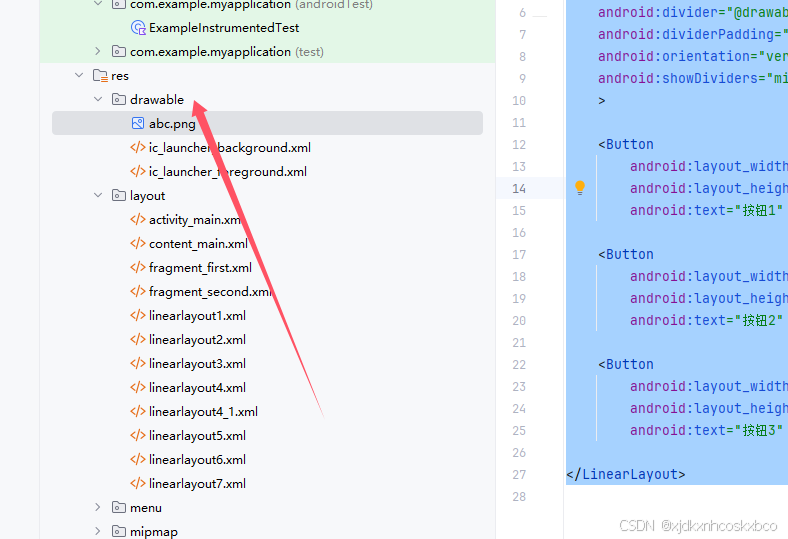Select linearlayout1.xml in the tree
The image size is (788, 539).
point(198,315)
